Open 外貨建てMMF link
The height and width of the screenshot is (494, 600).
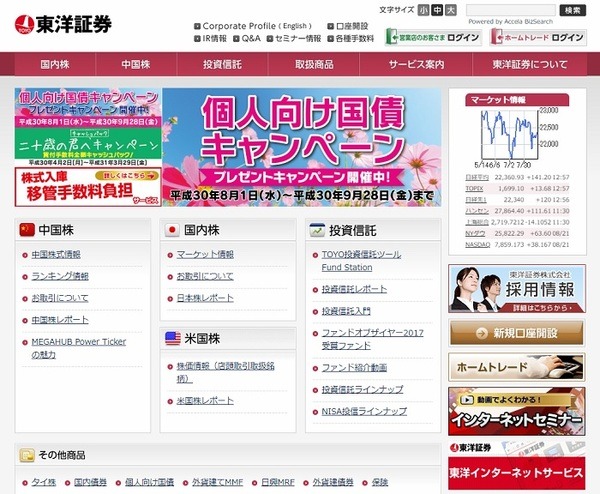217,482
